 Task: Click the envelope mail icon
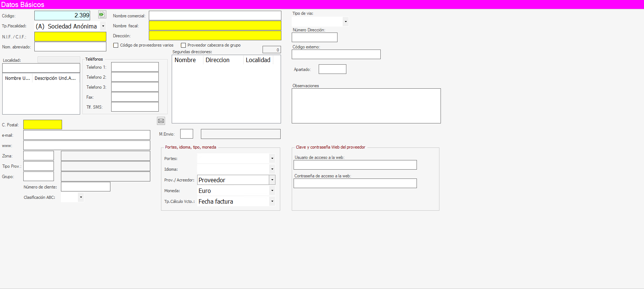pos(161,121)
